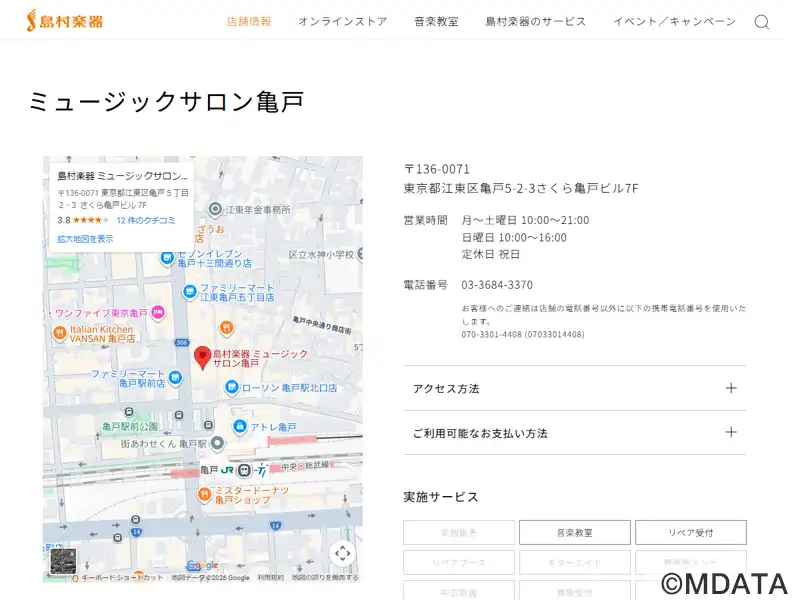
Task: Click the 日曜日 10:00～16:00 hours text
Action: [x=514, y=237]
